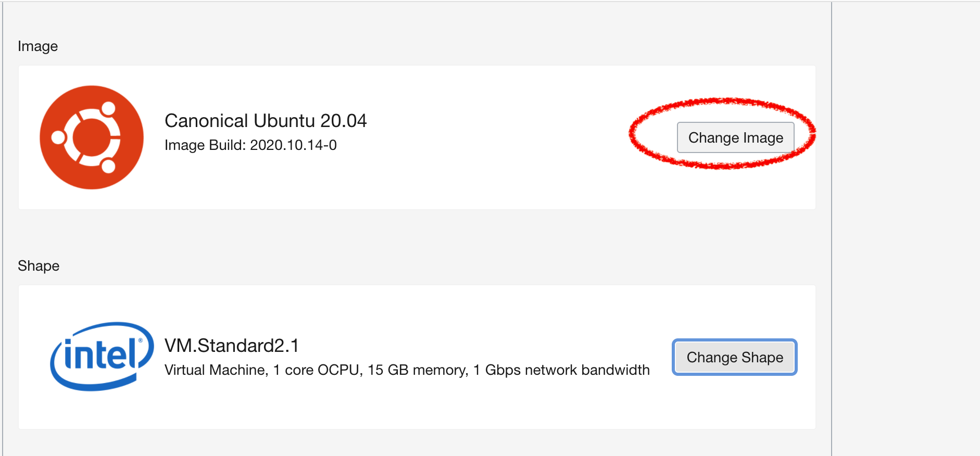Image resolution: width=980 pixels, height=456 pixels.
Task: Click the 15 GB memory text
Action: 417,370
